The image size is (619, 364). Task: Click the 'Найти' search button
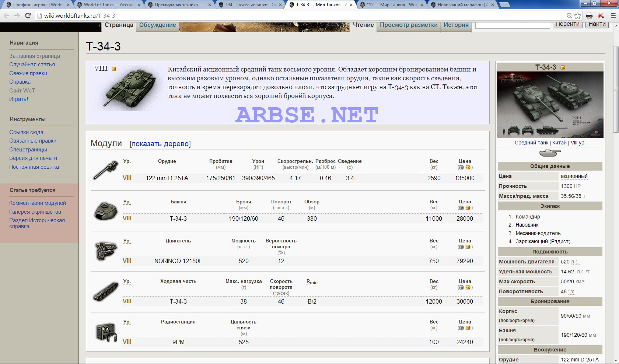click(x=597, y=24)
